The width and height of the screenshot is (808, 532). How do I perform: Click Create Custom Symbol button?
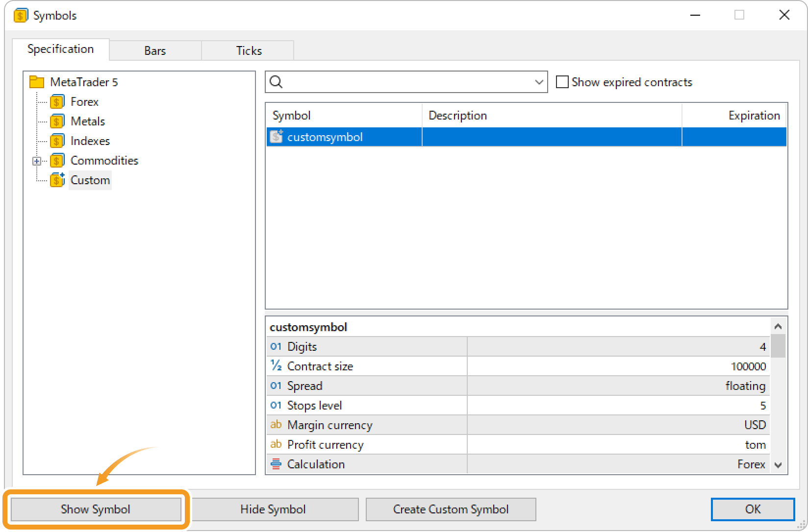point(451,509)
